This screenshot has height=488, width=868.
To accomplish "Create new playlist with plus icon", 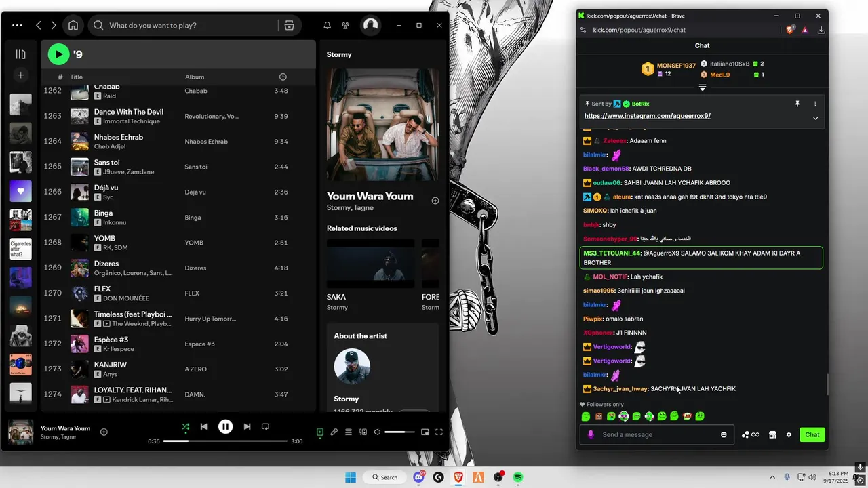I will point(20,75).
